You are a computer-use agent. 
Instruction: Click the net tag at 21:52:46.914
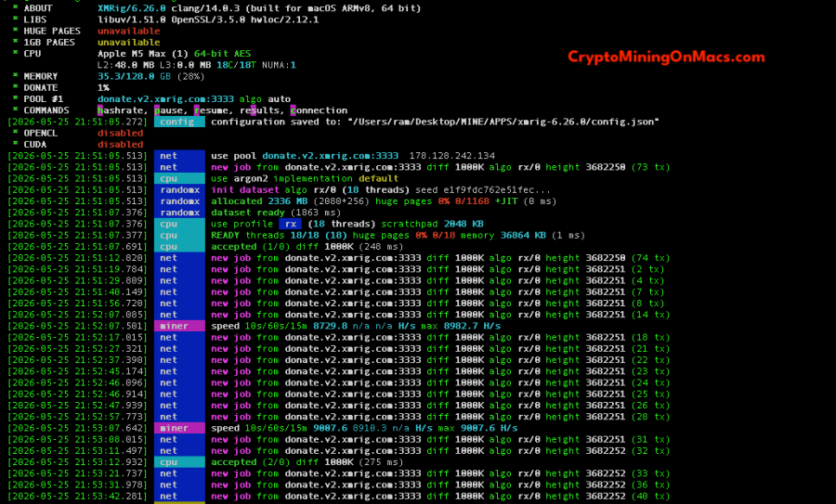click(x=179, y=394)
